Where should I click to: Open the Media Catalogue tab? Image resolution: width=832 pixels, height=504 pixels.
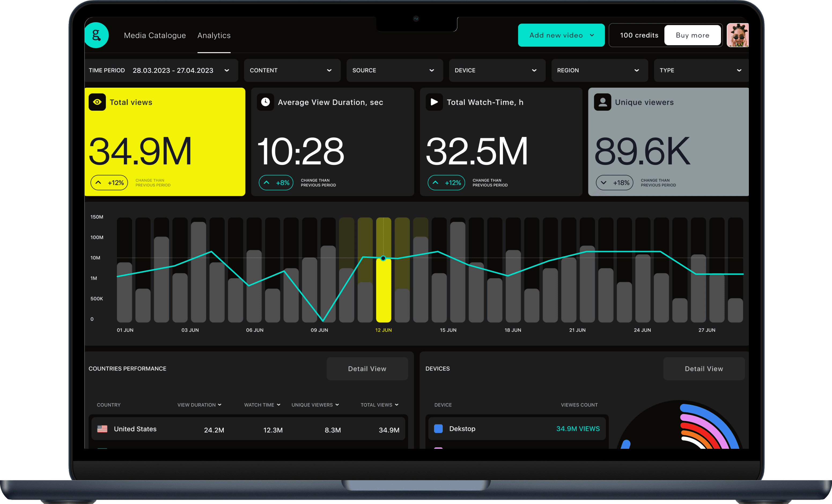pos(155,35)
